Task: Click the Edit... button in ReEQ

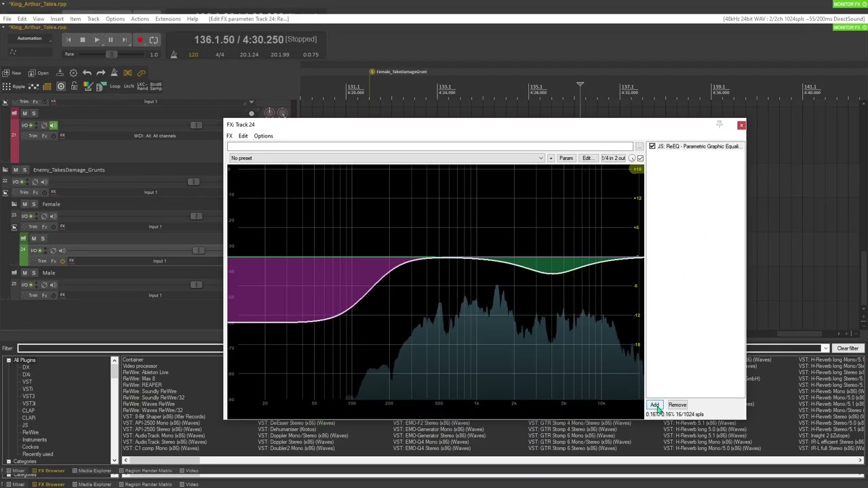Action: click(x=587, y=158)
